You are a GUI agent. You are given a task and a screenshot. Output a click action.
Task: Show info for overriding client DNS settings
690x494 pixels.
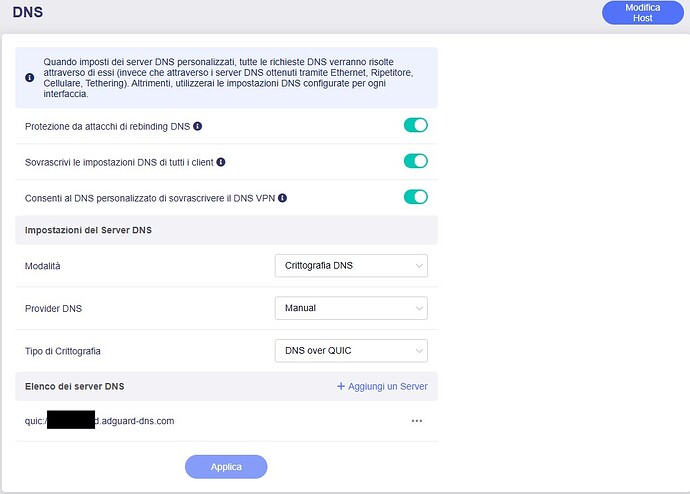click(x=221, y=161)
